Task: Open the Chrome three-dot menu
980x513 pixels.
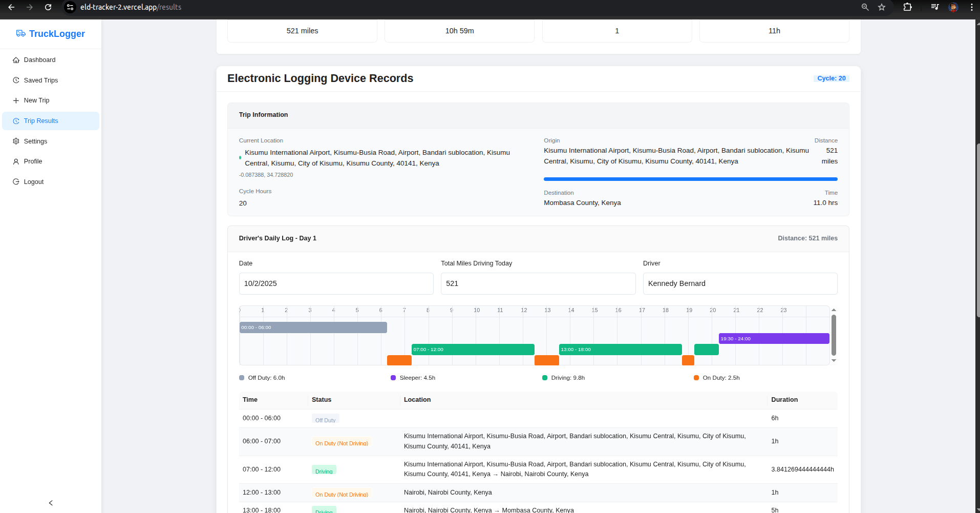Action: [x=971, y=7]
